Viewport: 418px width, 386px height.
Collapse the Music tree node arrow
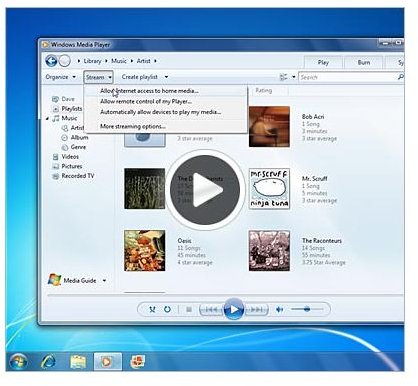click(x=47, y=119)
